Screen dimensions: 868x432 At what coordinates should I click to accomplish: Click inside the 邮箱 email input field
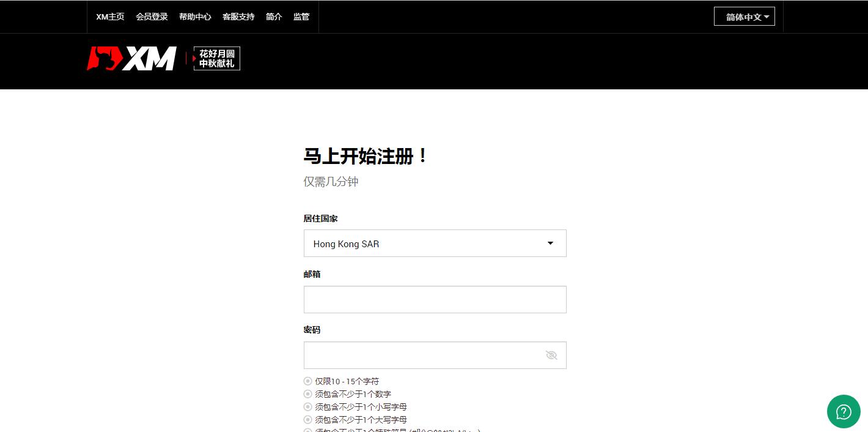click(435, 299)
